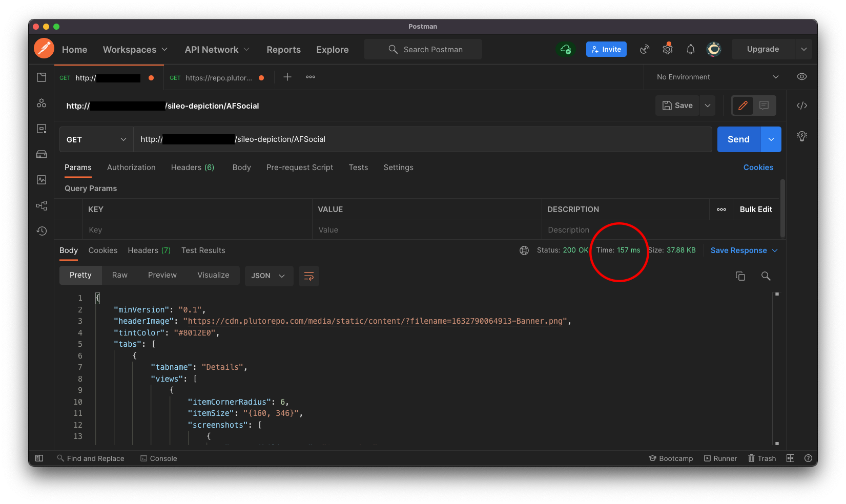Click the Postman logo icon
This screenshot has height=504, width=846.
44,49
